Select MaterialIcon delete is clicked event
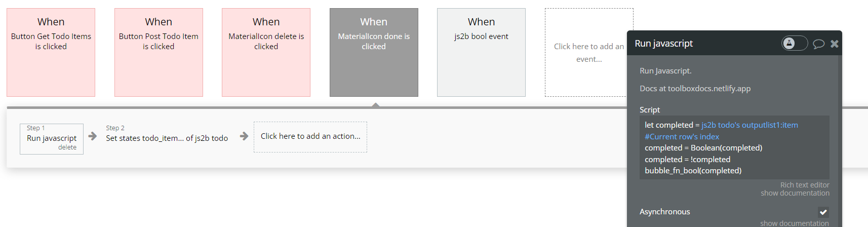Viewport: 868px width, 227px height. (266, 53)
